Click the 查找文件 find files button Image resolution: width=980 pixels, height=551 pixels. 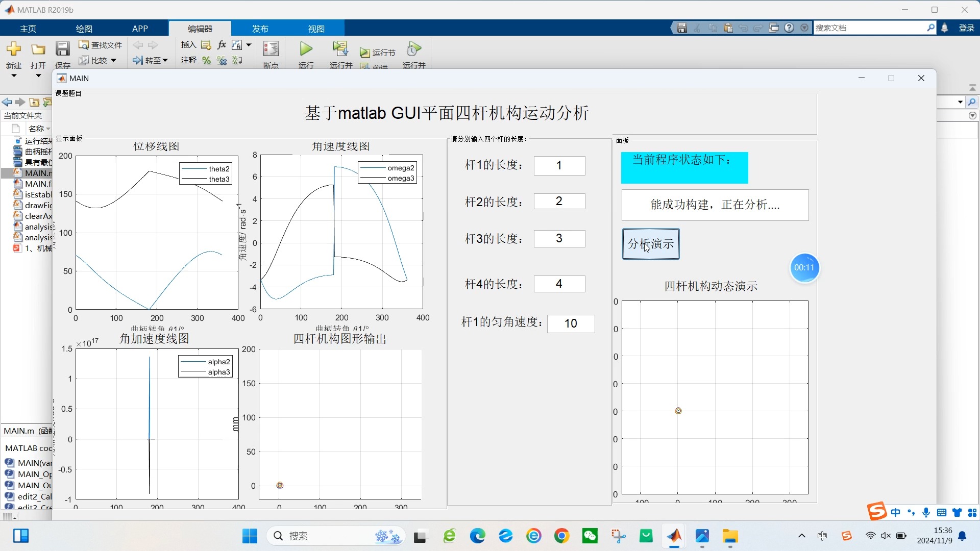(x=101, y=45)
